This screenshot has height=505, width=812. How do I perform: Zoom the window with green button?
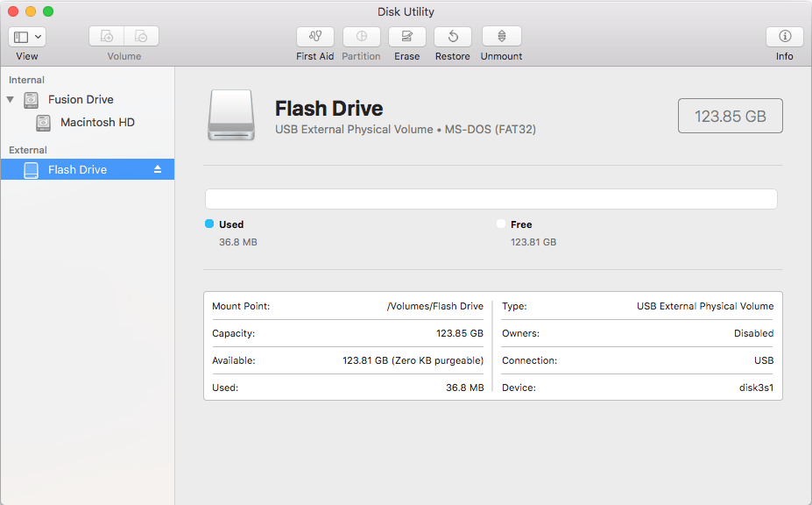[48, 11]
